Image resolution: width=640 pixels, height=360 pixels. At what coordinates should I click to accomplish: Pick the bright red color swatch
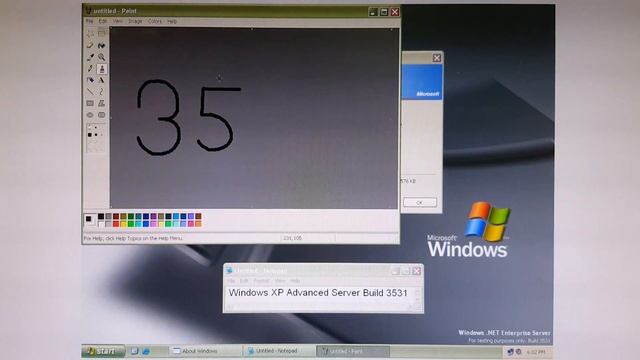(116, 224)
